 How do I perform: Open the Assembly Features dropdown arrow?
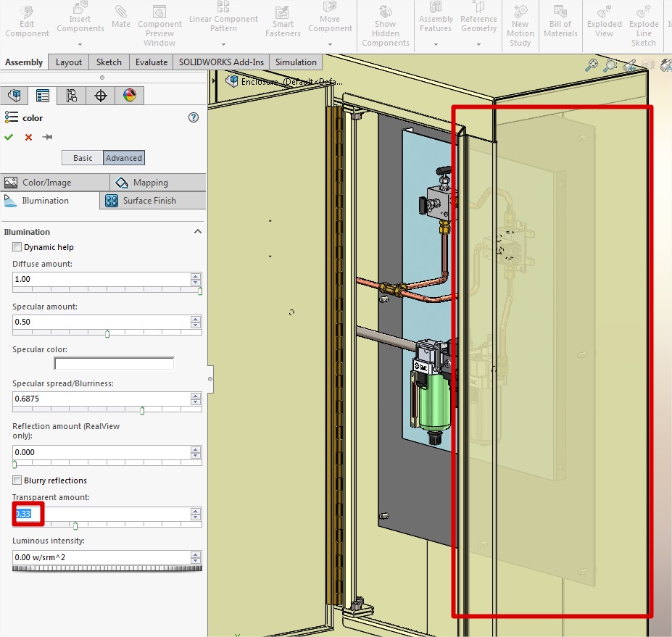(436, 44)
